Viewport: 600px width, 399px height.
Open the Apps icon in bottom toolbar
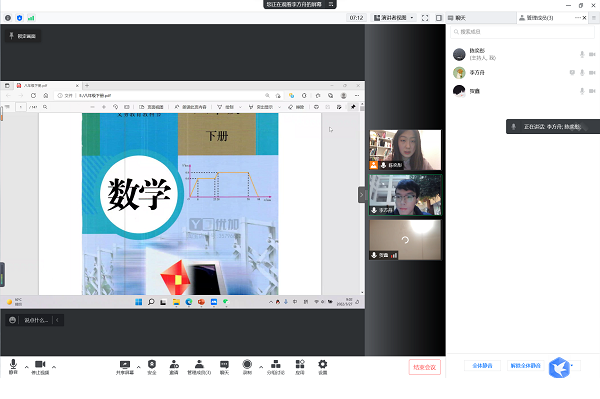click(300, 365)
